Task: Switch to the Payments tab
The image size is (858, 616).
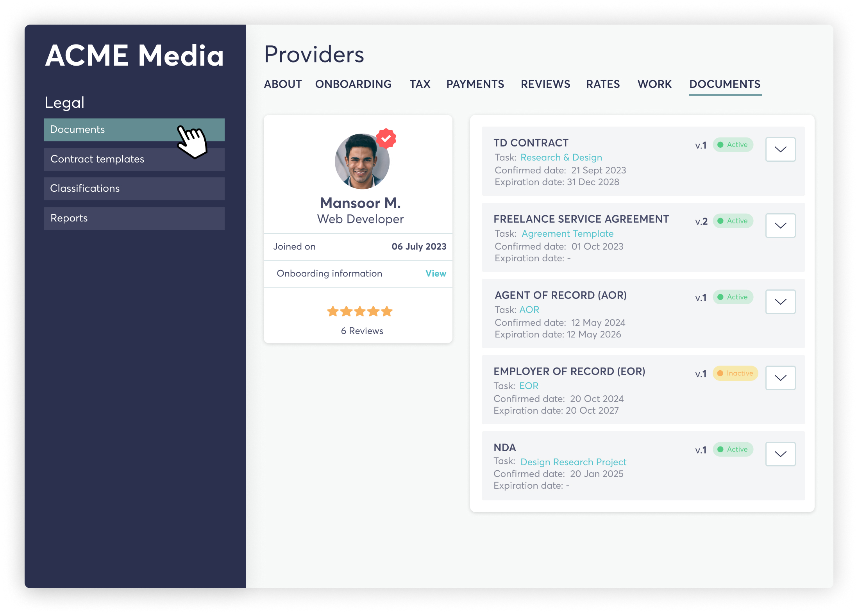Action: coord(475,84)
